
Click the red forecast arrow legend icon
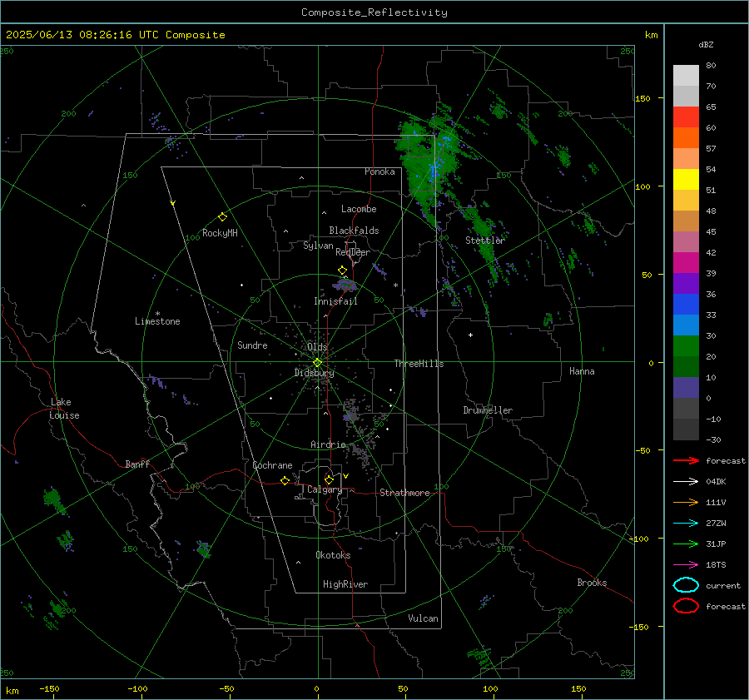686,460
